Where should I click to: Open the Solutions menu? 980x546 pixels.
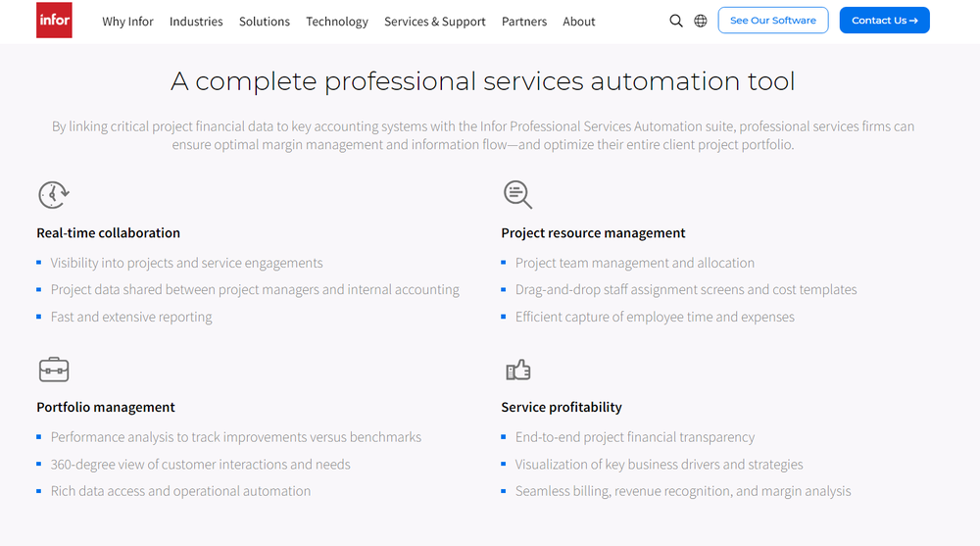pos(265,22)
